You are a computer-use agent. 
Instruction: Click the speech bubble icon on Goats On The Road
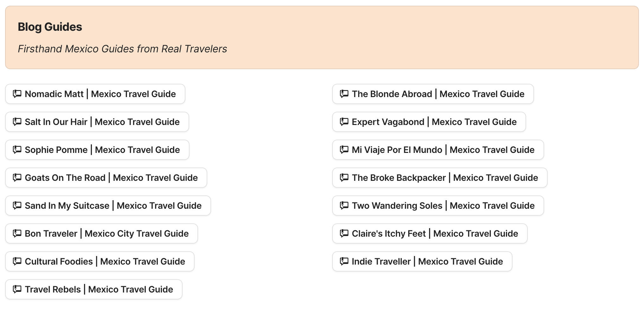tap(17, 178)
